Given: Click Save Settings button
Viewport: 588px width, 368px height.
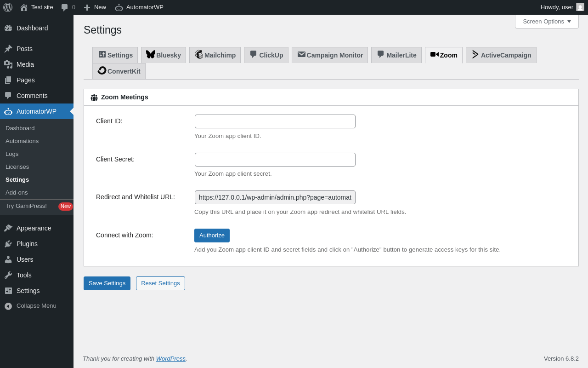Looking at the screenshot, I should coord(107,283).
